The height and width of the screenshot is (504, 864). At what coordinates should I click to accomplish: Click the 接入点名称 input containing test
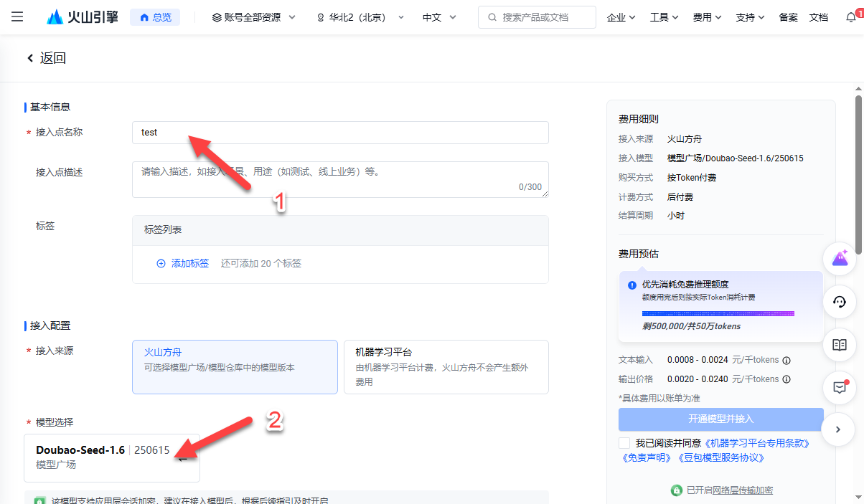340,132
